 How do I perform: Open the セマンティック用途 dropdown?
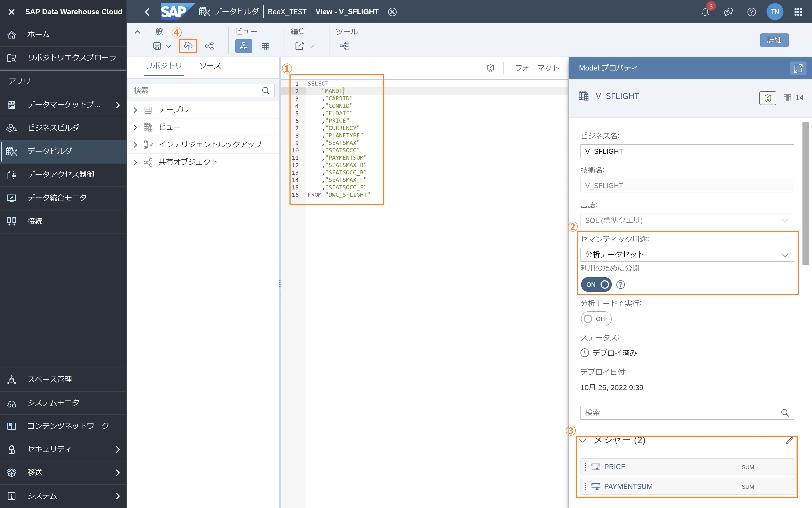[x=687, y=255]
